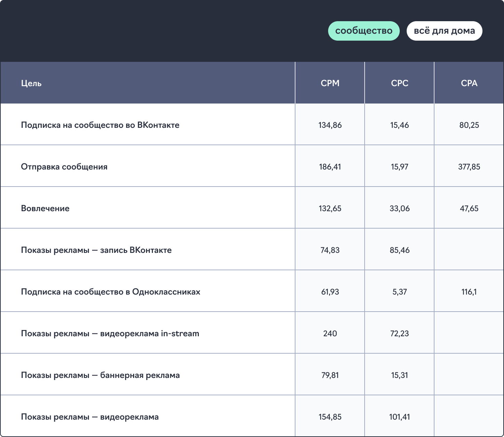This screenshot has width=504, height=437.
Task: Select the last row «Показы рекламы — видеореклама»
Action: coord(90,417)
